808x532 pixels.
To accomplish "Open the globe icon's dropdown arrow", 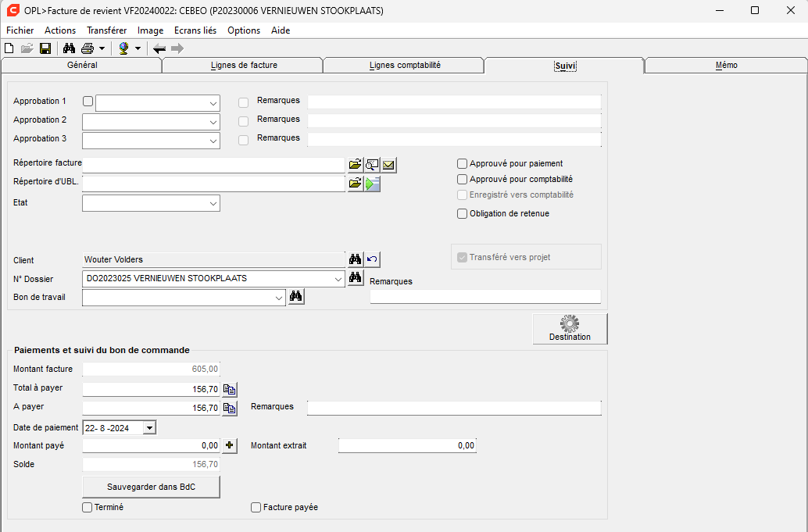I will pyautogui.click(x=138, y=48).
